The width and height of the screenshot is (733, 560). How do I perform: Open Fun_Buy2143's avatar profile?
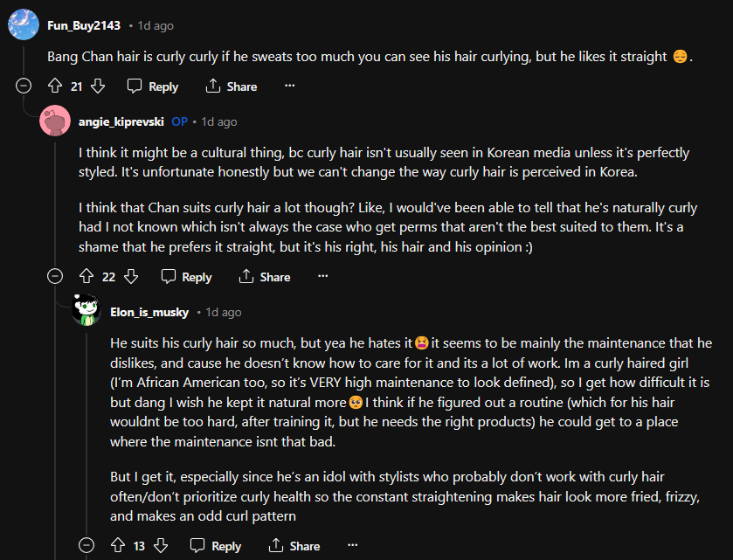23,24
